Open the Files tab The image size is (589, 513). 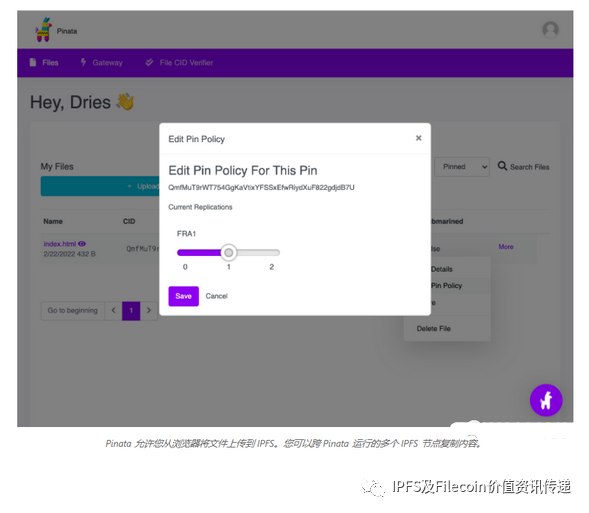click(x=44, y=63)
